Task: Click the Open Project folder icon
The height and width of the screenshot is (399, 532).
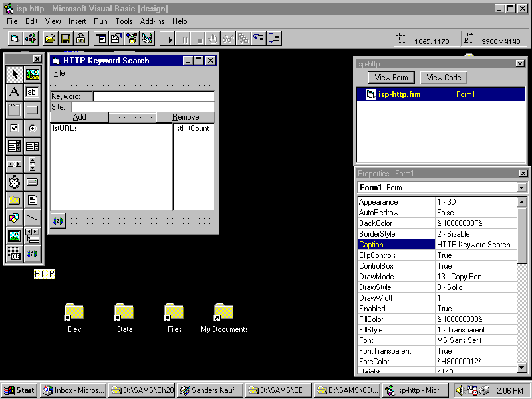Action: pos(50,39)
